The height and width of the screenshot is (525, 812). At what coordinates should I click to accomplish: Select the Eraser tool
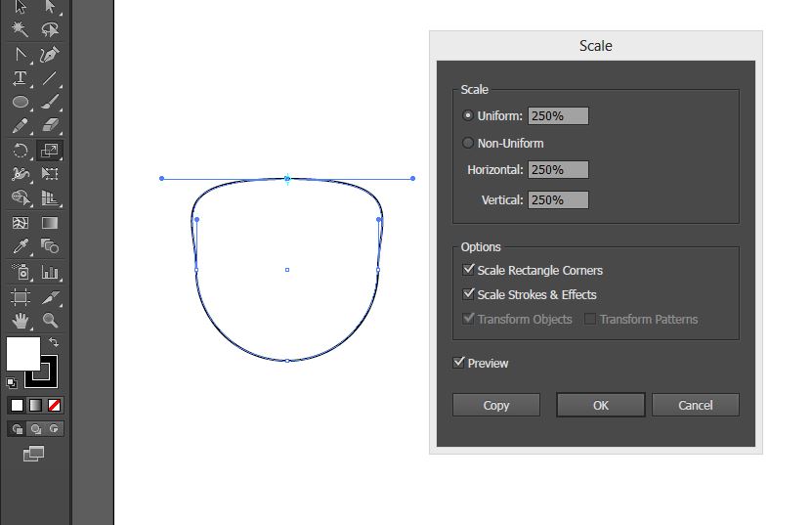click(x=50, y=126)
